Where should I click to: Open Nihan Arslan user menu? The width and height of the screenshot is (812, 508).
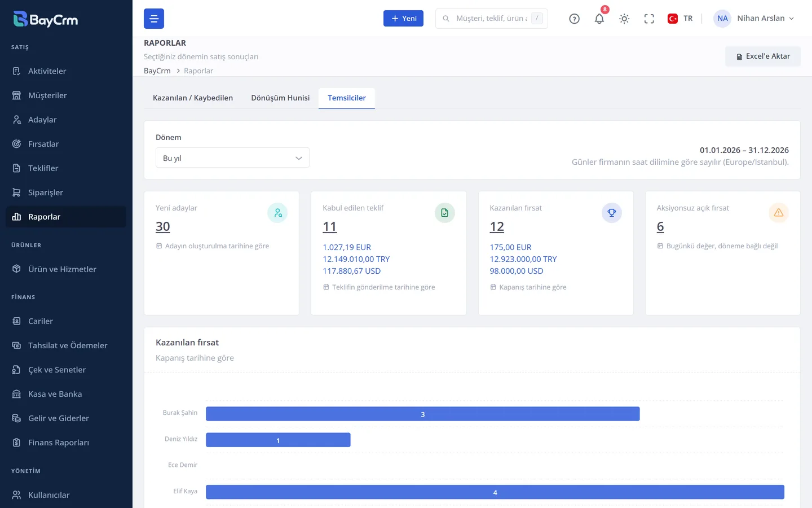[754, 19]
